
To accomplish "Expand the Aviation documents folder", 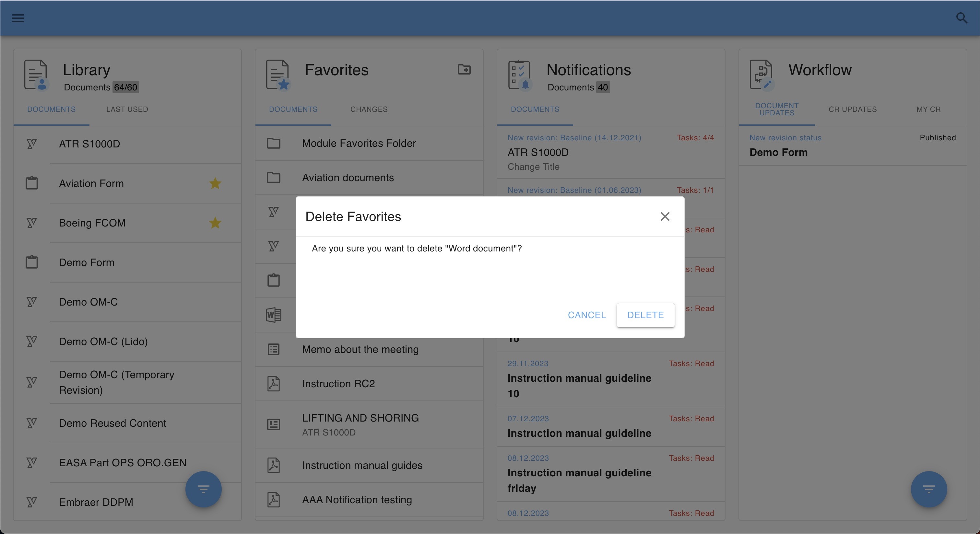I will tap(348, 178).
